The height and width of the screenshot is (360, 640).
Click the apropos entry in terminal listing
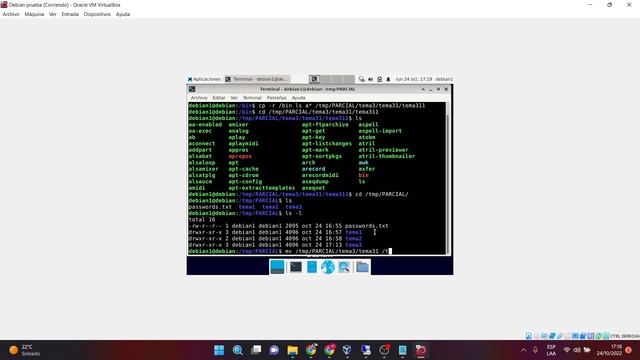point(240,156)
